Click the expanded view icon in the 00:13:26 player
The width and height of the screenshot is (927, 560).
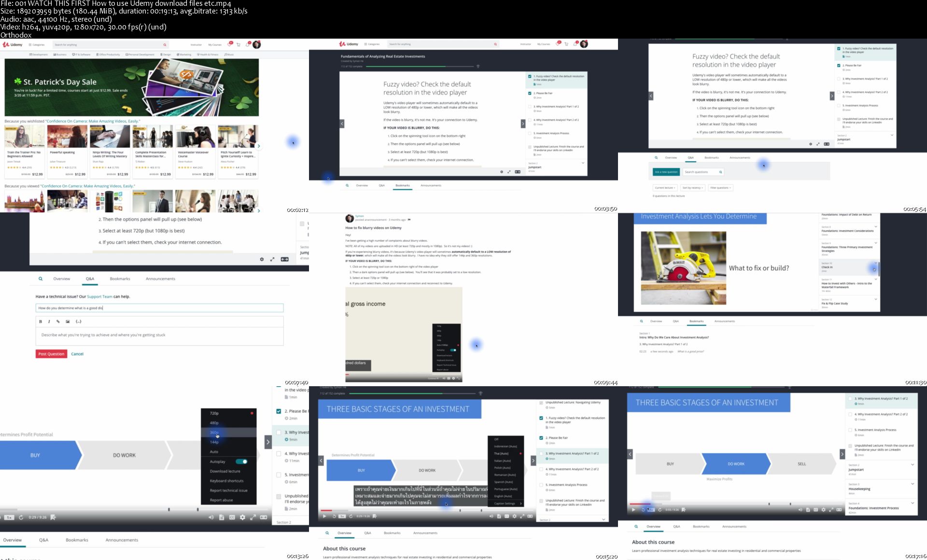[264, 517]
